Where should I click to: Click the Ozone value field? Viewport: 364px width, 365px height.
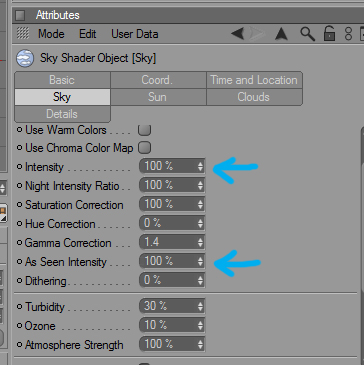[x=172, y=325]
